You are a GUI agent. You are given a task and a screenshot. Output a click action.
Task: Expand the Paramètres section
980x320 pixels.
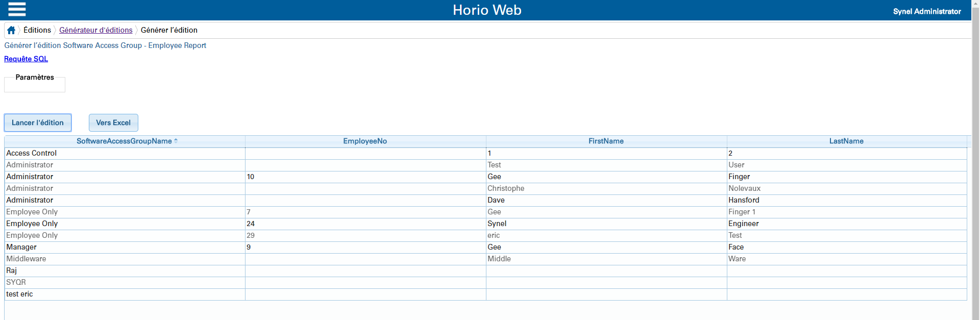(x=35, y=78)
